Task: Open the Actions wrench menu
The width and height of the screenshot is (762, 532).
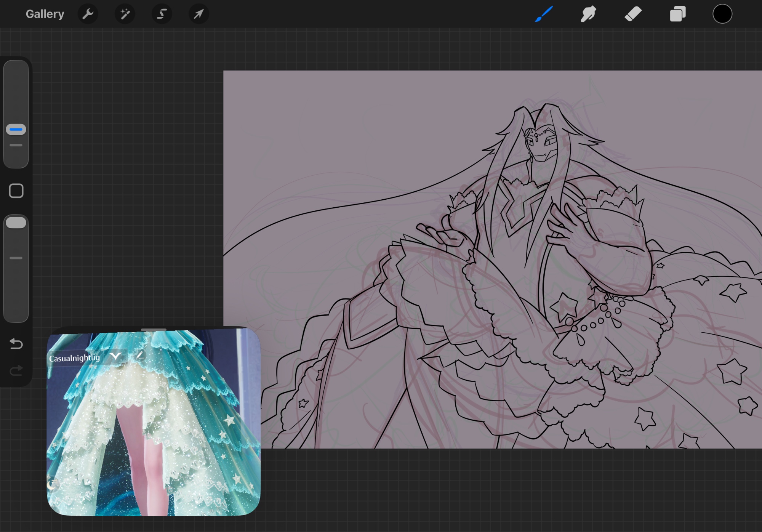Action: pos(88,14)
